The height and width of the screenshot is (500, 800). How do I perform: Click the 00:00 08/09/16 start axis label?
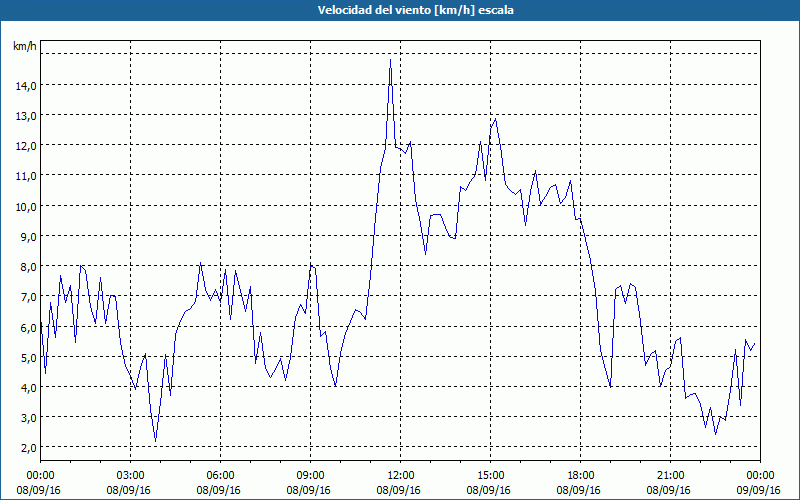tap(38, 483)
